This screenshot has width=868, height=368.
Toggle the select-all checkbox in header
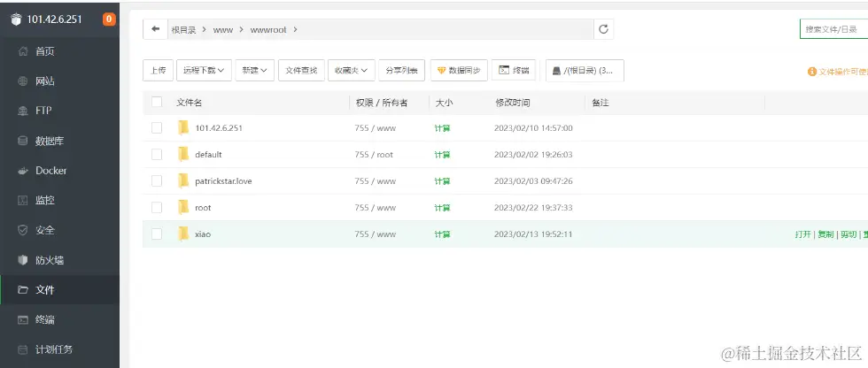pyautogui.click(x=157, y=102)
